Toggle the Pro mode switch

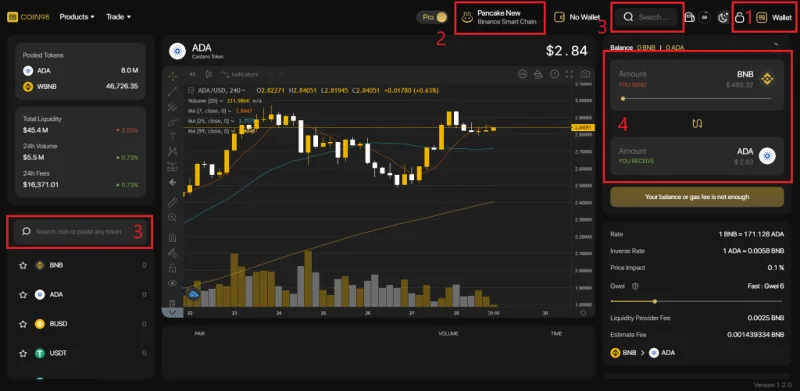(432, 17)
